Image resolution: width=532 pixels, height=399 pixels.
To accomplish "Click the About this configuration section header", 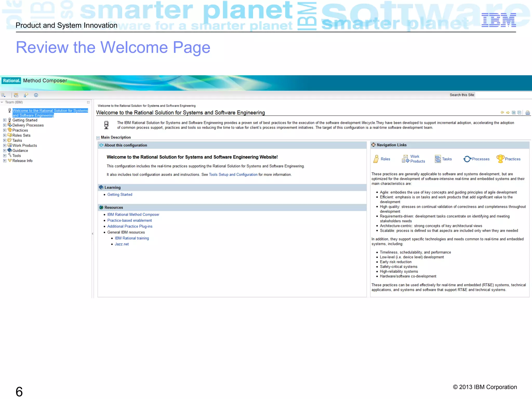I will 232,145.
